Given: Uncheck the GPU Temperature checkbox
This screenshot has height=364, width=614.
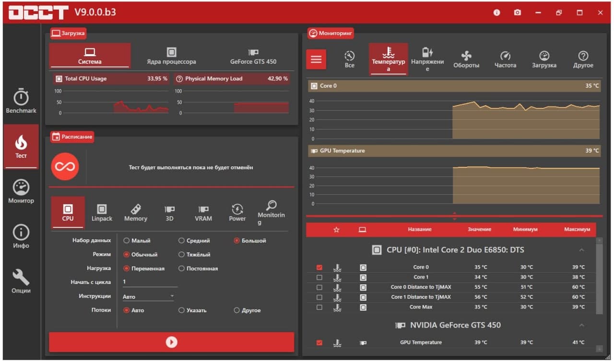Looking at the screenshot, I should click(319, 343).
